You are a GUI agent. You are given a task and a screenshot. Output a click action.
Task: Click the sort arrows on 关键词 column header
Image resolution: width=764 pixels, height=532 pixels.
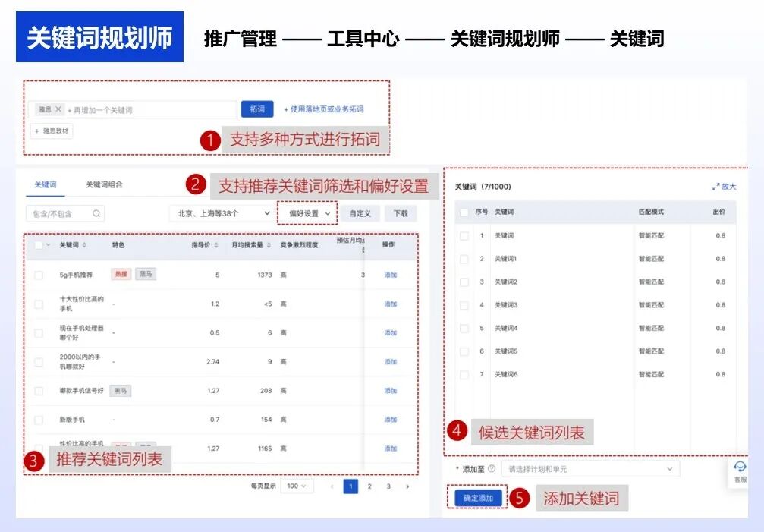(83, 245)
